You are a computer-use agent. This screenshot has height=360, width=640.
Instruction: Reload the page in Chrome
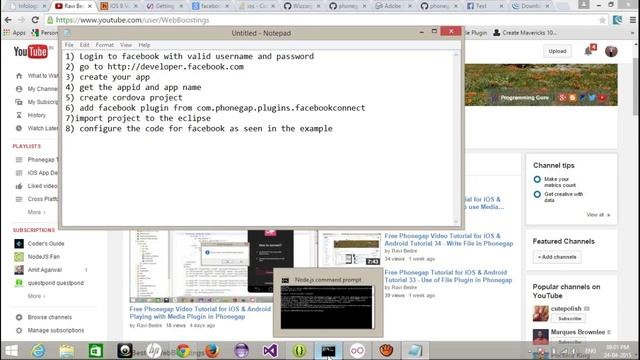coord(35,20)
